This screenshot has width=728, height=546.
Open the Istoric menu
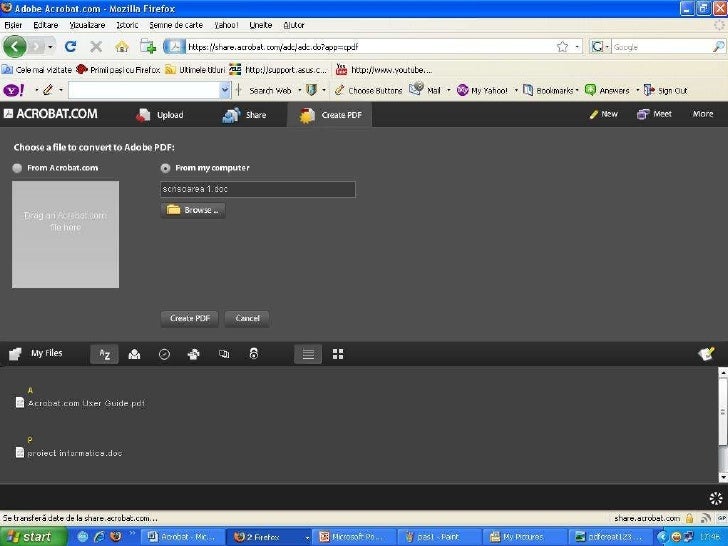click(127, 25)
